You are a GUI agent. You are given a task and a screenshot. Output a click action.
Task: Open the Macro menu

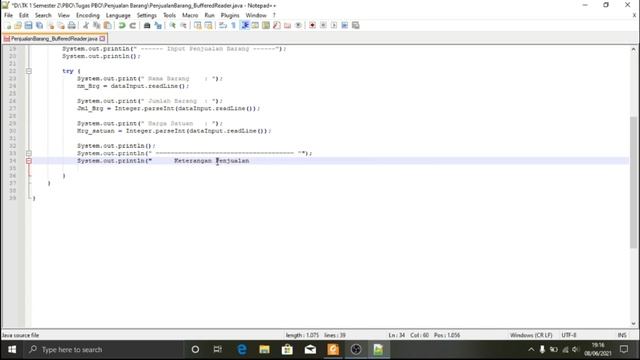[x=190, y=15]
